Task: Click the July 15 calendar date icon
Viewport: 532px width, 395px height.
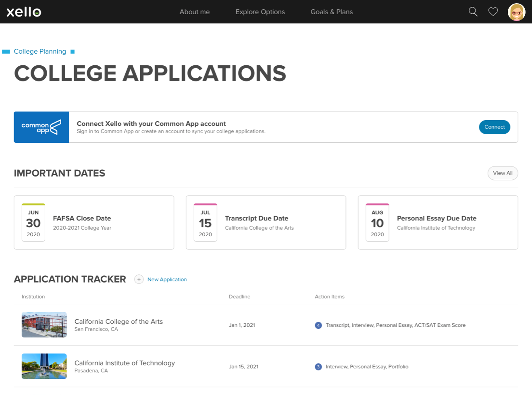Action: [206, 222]
